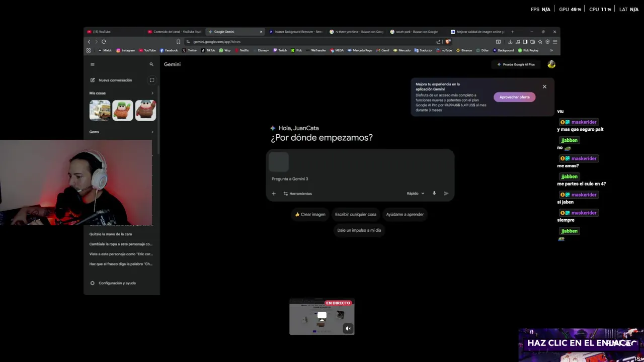Activate the microphone voice input
The image size is (644, 362).
point(434,194)
